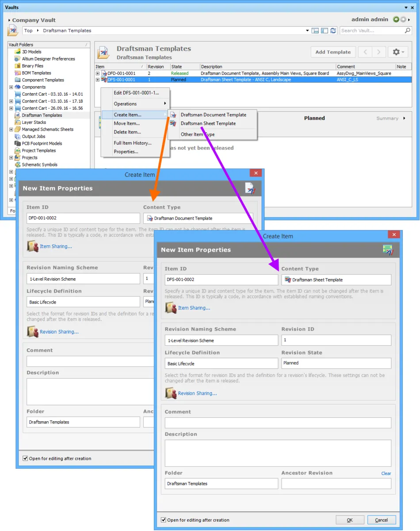The image size is (420, 531).
Task: Confirm the front Create Item dialog with OK
Action: point(350,520)
